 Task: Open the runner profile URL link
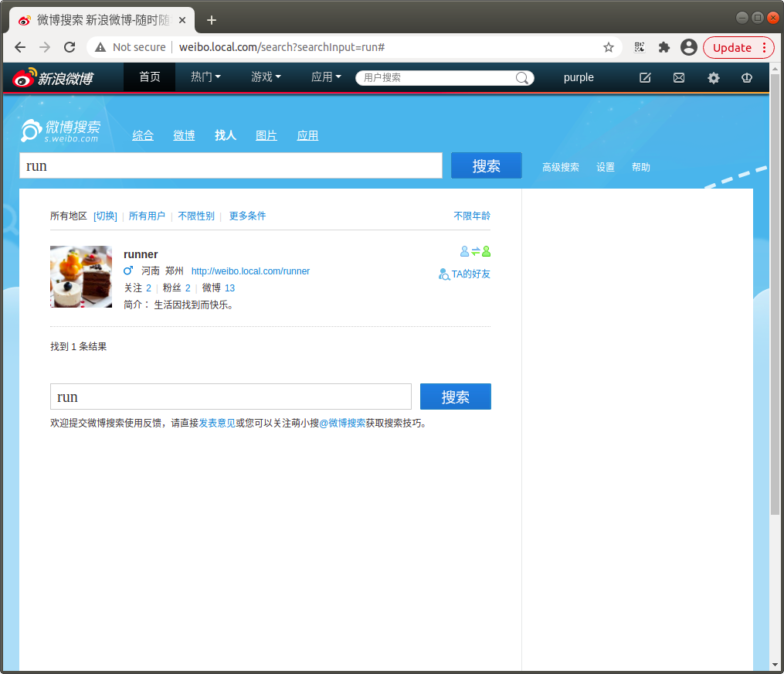click(x=250, y=271)
